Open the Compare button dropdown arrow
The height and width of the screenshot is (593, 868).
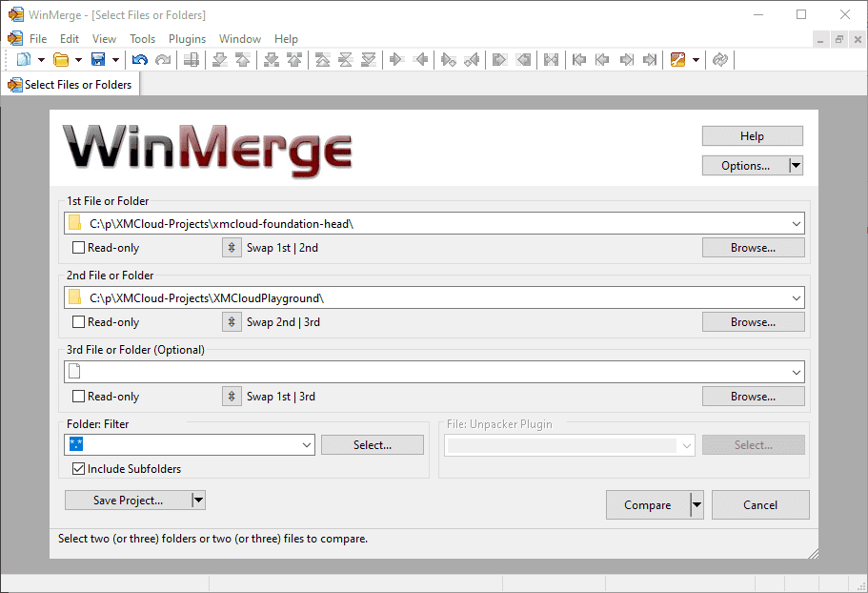click(x=696, y=505)
